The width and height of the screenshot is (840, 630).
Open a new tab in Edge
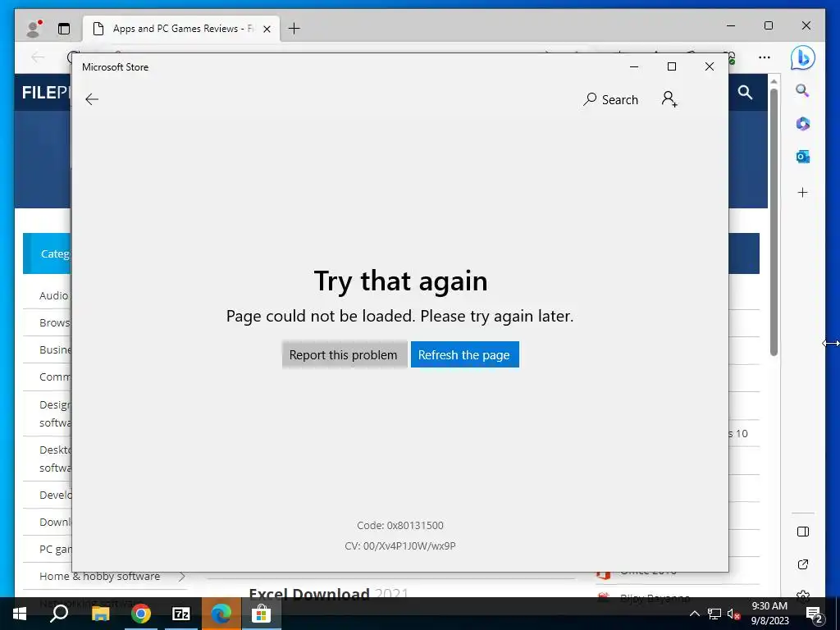click(294, 29)
